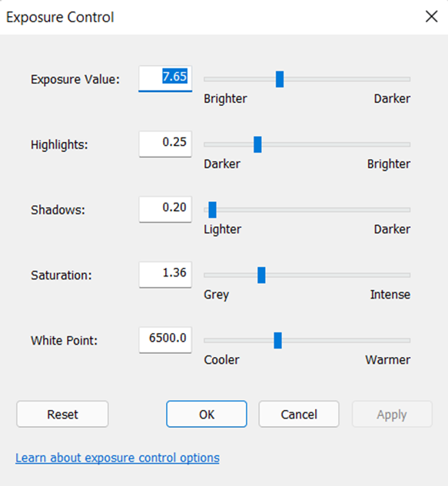Click the Apply button
The image size is (448, 486).
pyautogui.click(x=392, y=414)
